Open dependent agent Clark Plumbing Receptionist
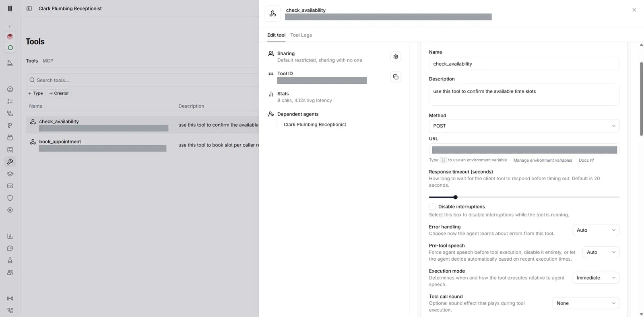 point(315,125)
